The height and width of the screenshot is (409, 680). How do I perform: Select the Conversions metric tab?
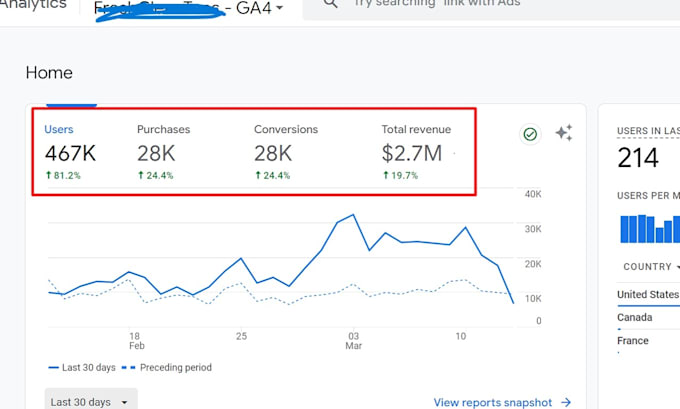286,152
